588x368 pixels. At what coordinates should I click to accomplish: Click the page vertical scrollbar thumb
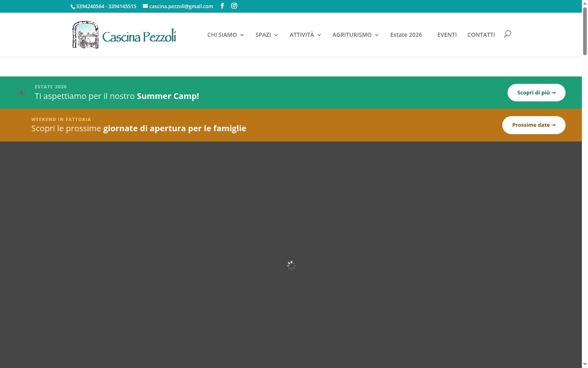[x=585, y=31]
